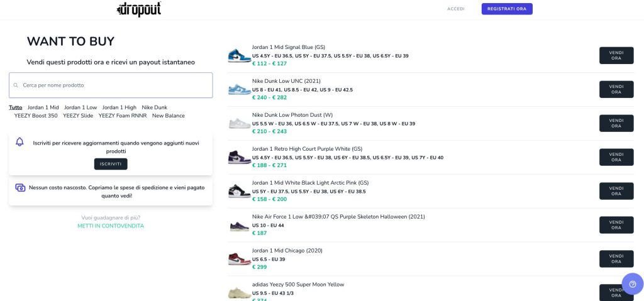644x301 pixels.
Task: Open Jordan 1 Mid Signal Blue (GS) title
Action: click(x=288, y=47)
